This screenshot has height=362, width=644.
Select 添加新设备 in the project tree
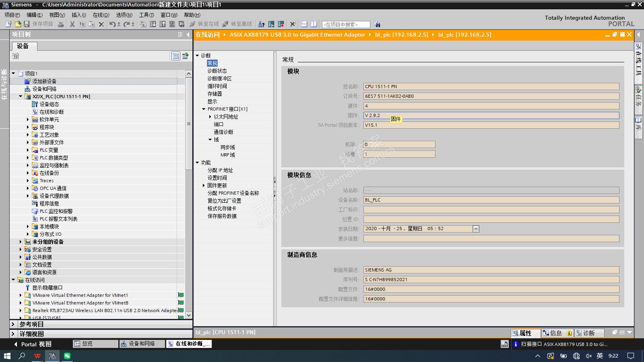pos(44,81)
